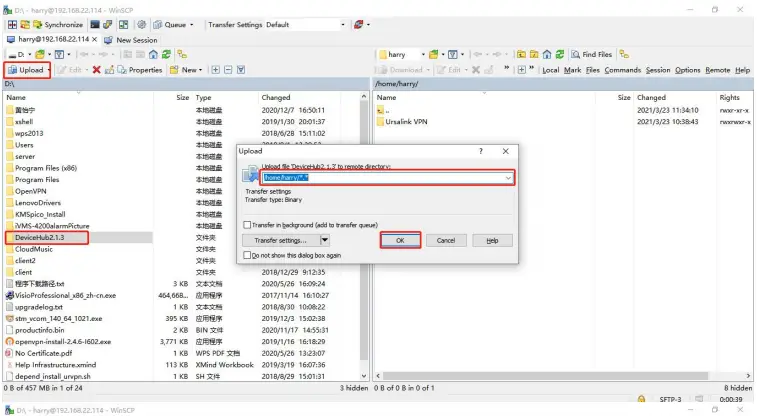Click Find Files in remote toolbar

[591, 55]
